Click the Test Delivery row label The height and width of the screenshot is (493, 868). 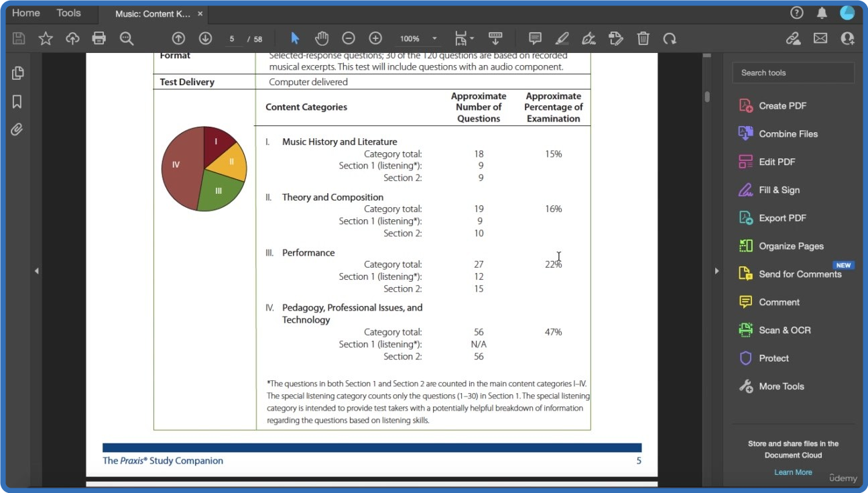(187, 82)
